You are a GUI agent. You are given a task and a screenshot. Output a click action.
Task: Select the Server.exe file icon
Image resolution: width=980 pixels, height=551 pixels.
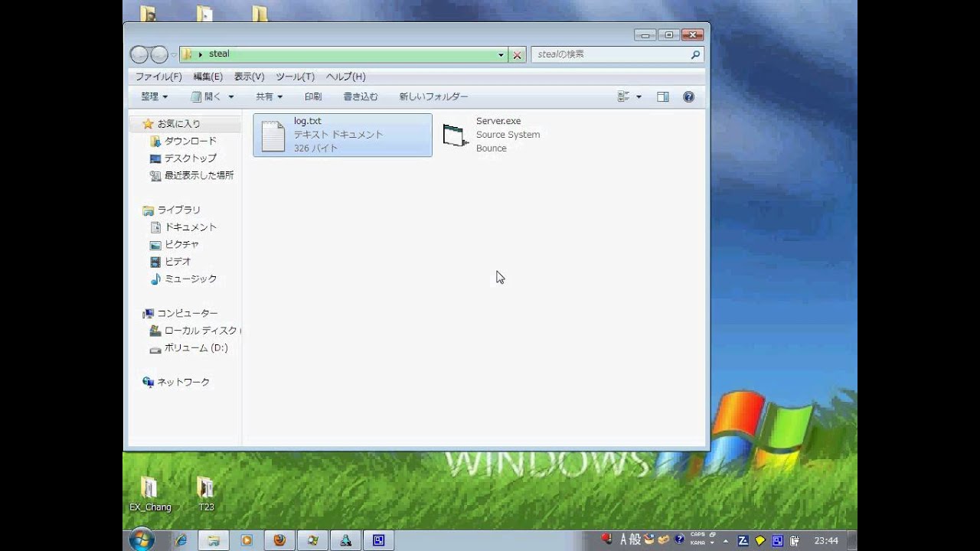point(456,135)
